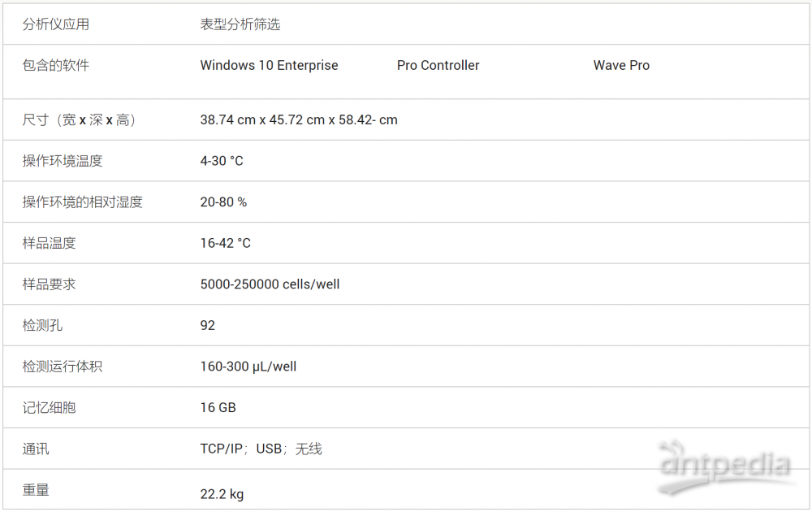Click the 160-300 µL/well volume value
Screen dimensions: 812x512
pyautogui.click(x=248, y=367)
